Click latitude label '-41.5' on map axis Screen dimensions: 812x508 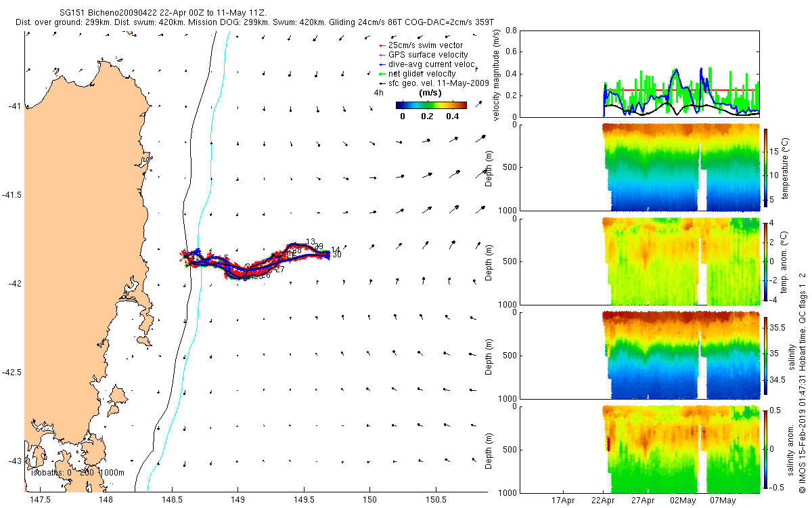[x=12, y=194]
